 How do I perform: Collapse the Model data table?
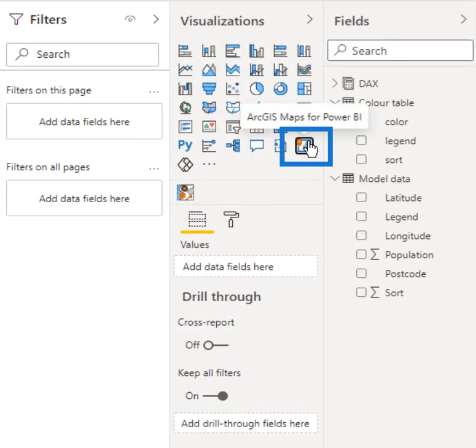335,178
